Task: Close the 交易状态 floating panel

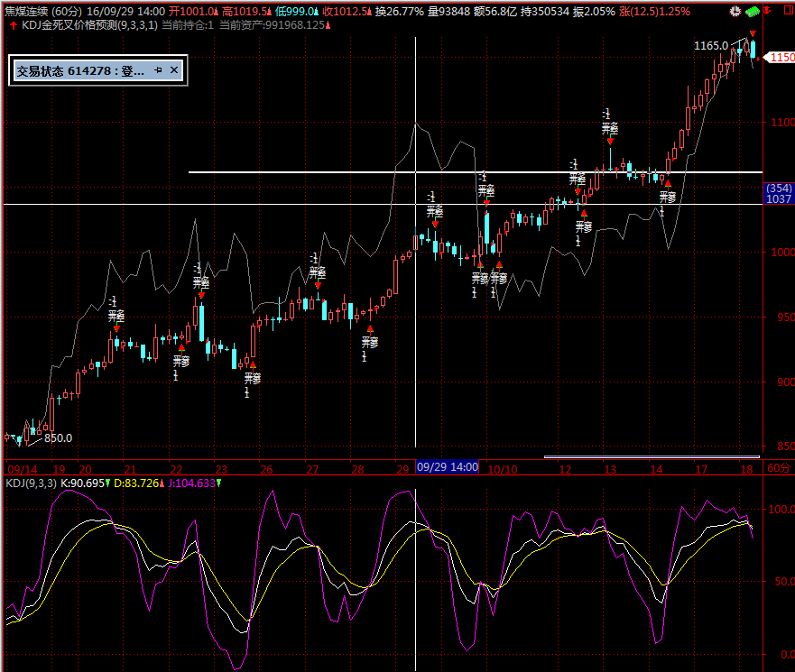Action: (174, 70)
